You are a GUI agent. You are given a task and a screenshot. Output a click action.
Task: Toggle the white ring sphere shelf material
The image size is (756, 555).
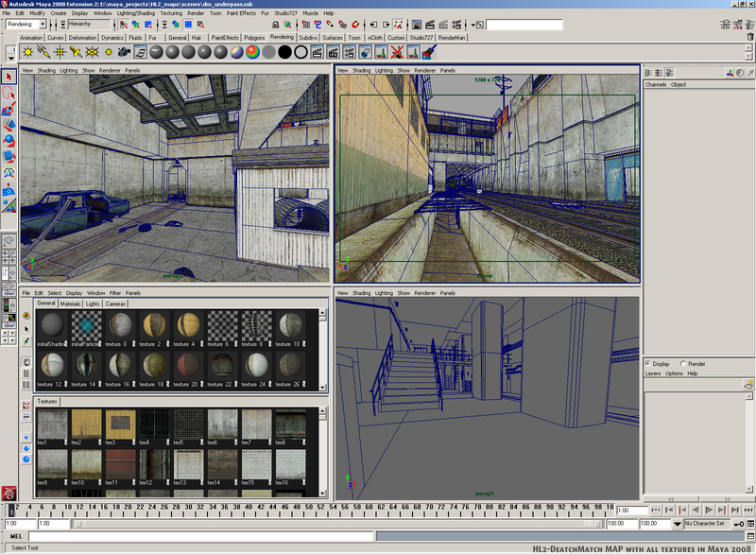(x=301, y=52)
